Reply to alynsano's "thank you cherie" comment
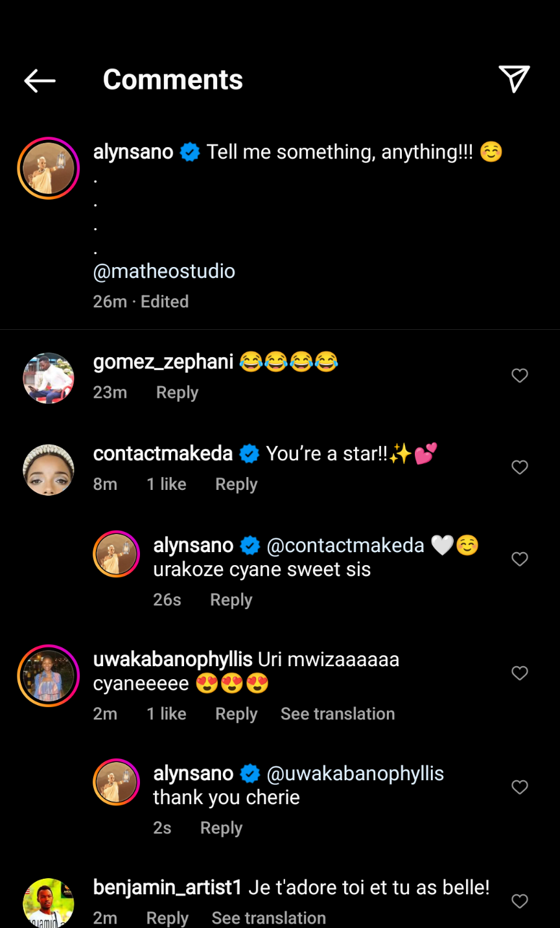The image size is (560, 928). [x=221, y=828]
